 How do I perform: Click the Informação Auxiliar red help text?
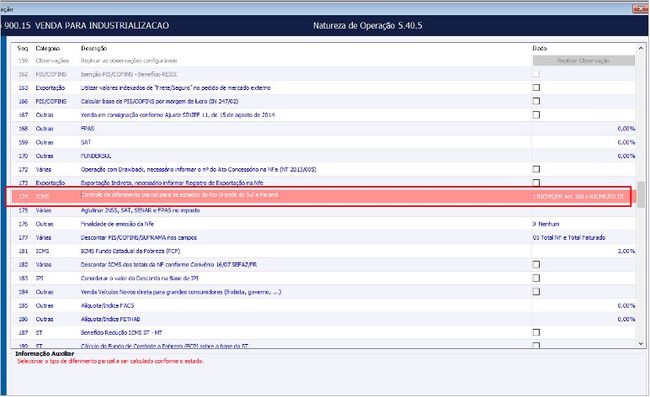coord(110,361)
